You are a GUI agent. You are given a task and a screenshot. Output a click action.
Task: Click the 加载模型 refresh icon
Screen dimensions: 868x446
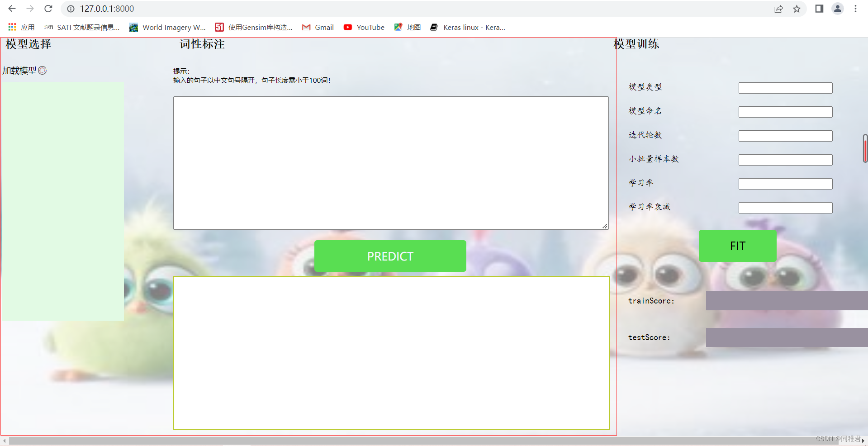[43, 70]
